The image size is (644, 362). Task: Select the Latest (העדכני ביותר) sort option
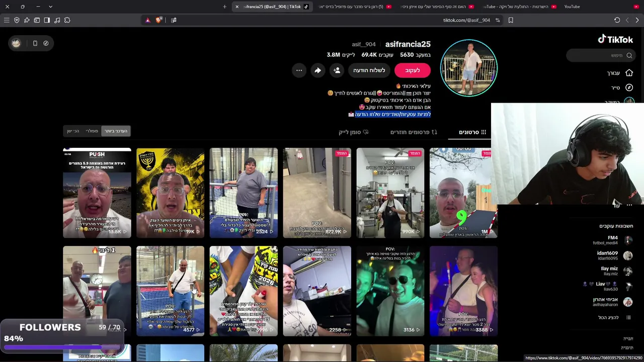click(116, 131)
